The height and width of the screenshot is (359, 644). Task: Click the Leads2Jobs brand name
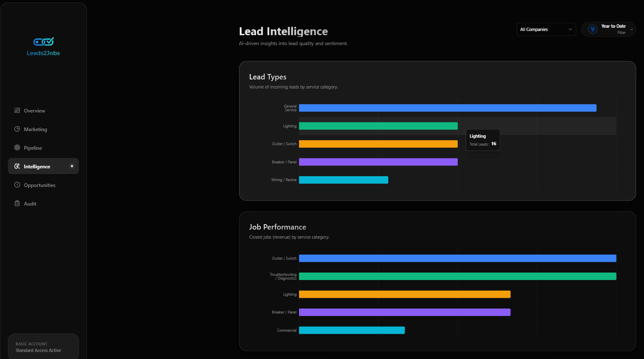pyautogui.click(x=43, y=53)
